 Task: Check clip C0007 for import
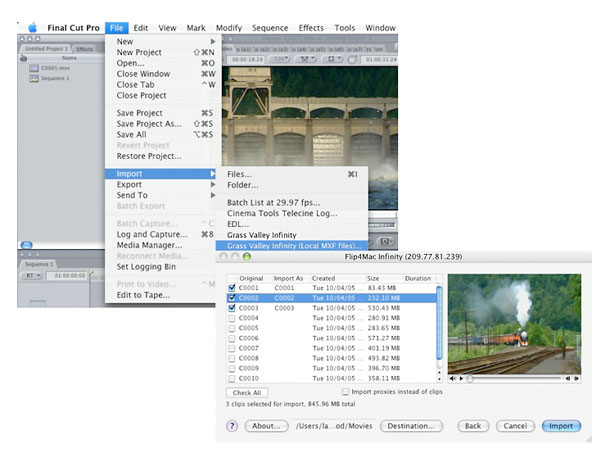(x=232, y=348)
